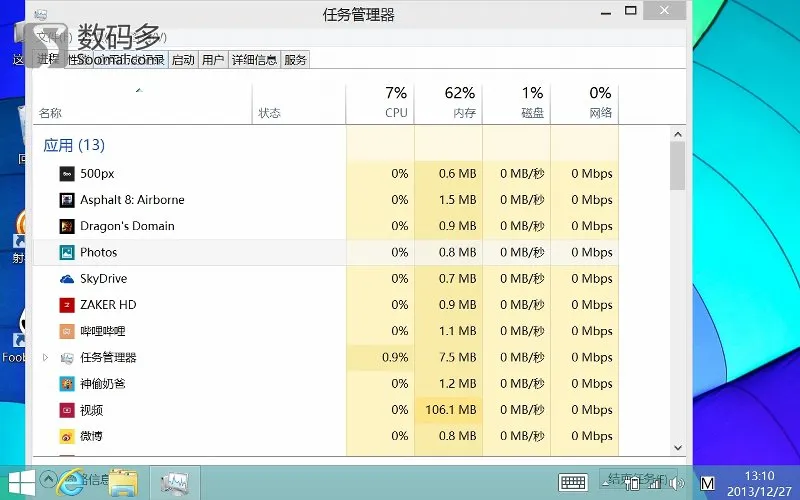Select the 哔哩哔哩 app icon
The width and height of the screenshot is (800, 500).
(x=67, y=331)
